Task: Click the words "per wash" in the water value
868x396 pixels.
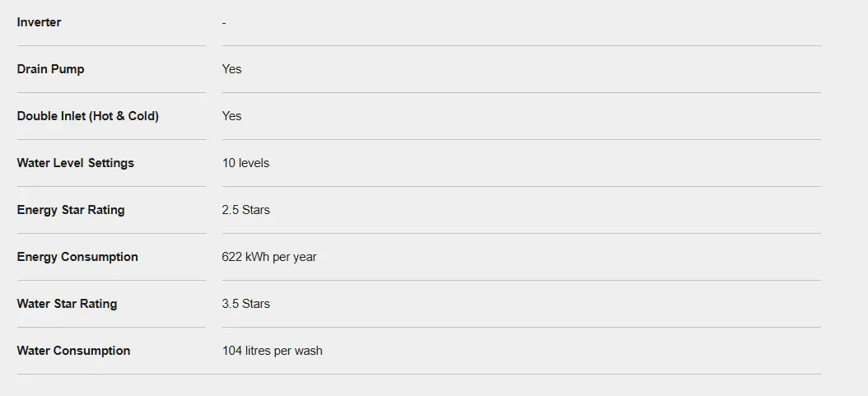Action: coord(297,351)
